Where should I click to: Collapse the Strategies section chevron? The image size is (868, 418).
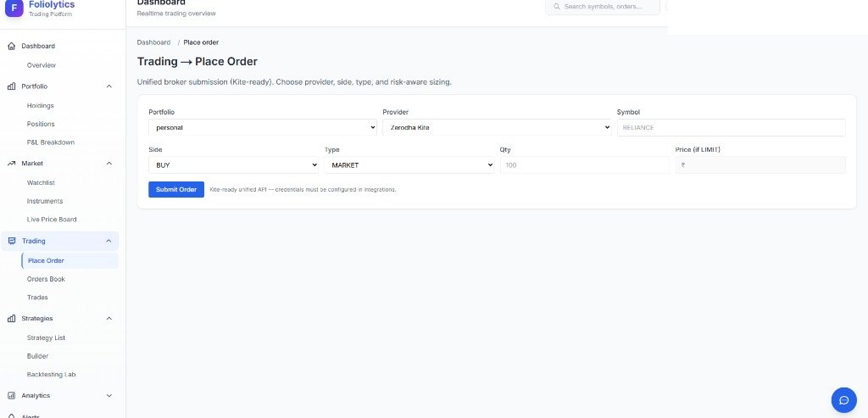click(x=109, y=318)
